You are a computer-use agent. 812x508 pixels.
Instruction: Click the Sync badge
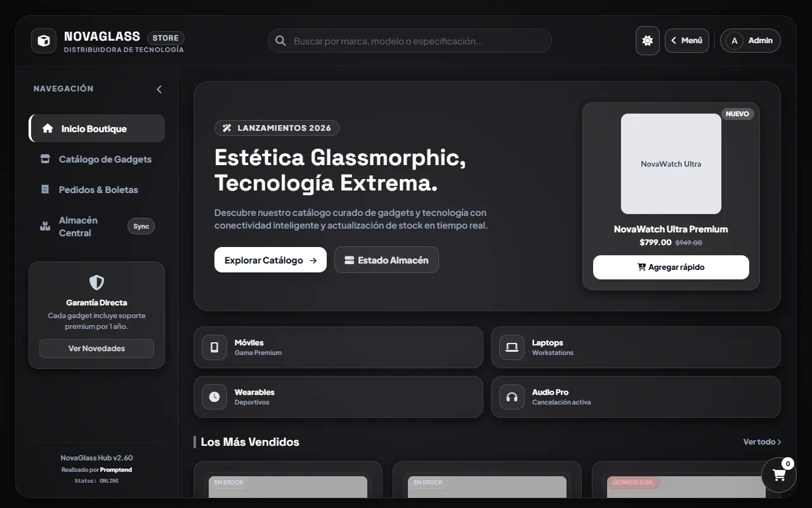(x=141, y=226)
